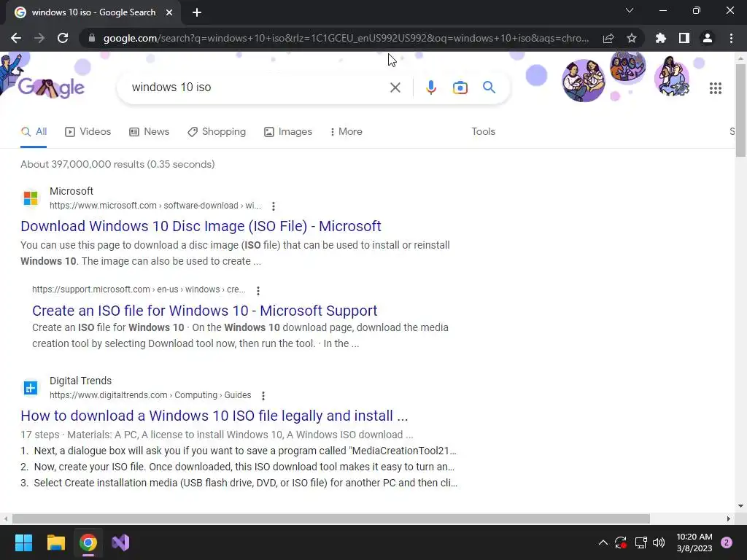The width and height of the screenshot is (747, 560).
Task: Click "17 steps" snippet text
Action: coord(40,435)
